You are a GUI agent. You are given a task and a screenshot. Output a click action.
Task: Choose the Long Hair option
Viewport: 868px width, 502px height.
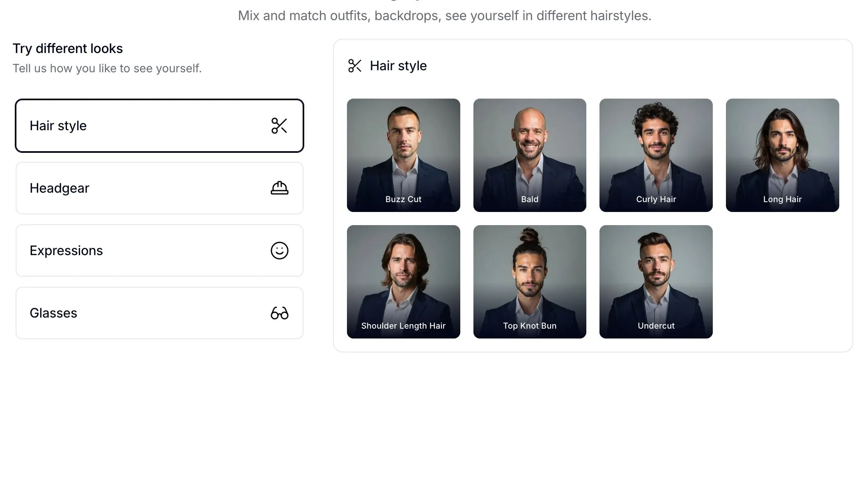pyautogui.click(x=782, y=155)
